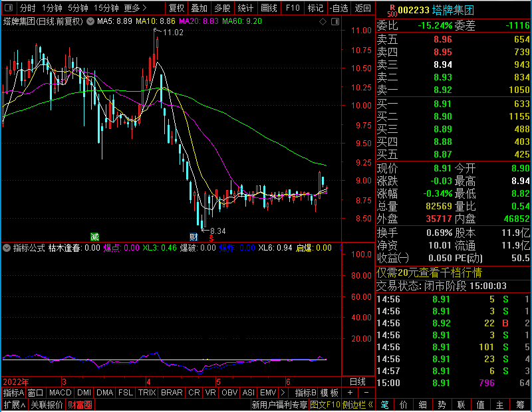Select the EMV indicator

point(268,393)
